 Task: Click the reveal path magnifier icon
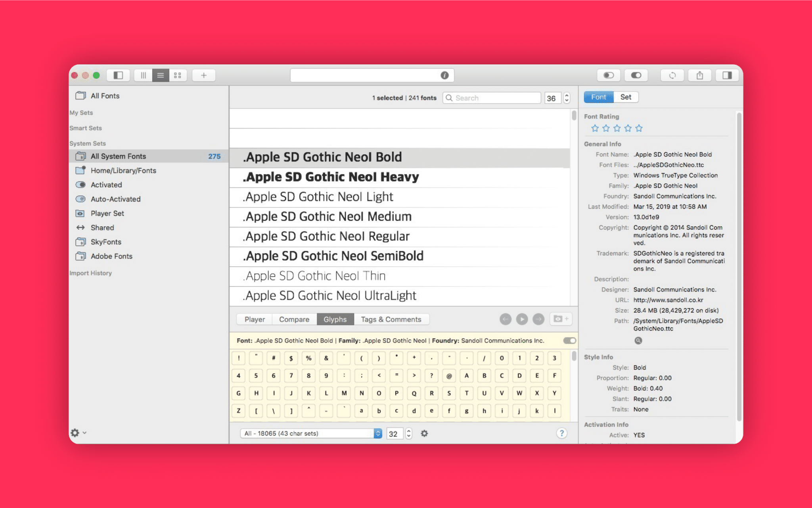[x=638, y=341]
